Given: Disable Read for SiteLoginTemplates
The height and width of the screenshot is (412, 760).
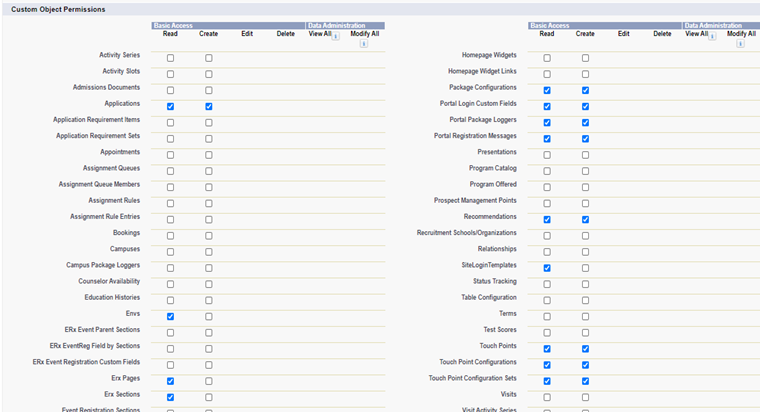Looking at the screenshot, I should pyautogui.click(x=547, y=268).
